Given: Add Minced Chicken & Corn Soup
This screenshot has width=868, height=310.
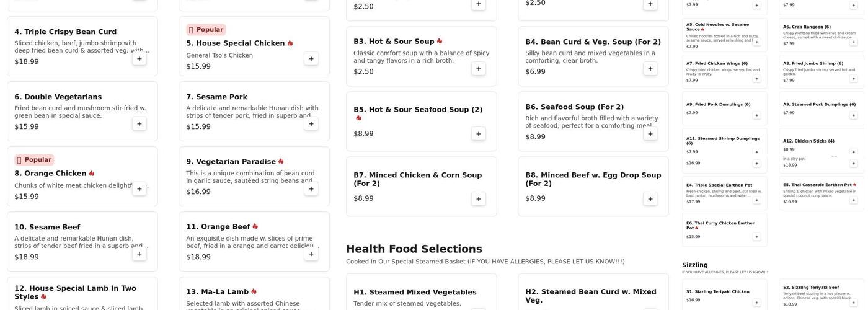Looking at the screenshot, I should point(478,199).
